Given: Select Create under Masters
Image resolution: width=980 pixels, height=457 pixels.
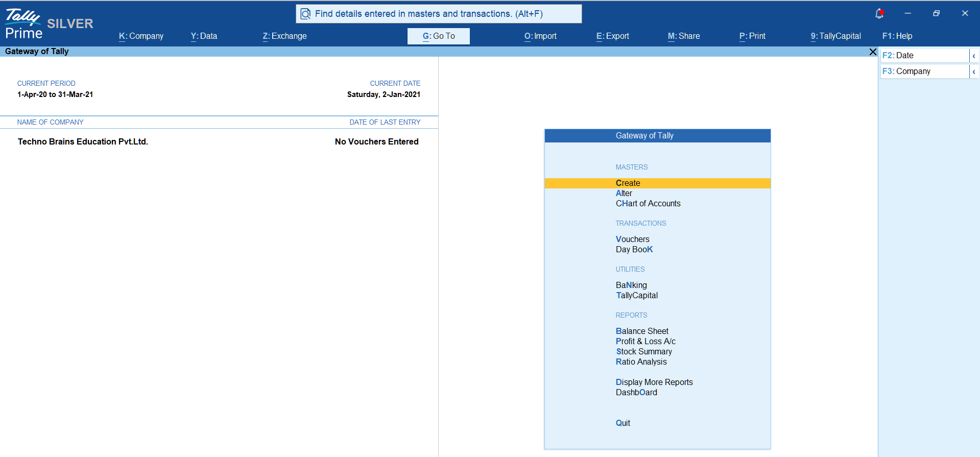Looking at the screenshot, I should pyautogui.click(x=628, y=183).
